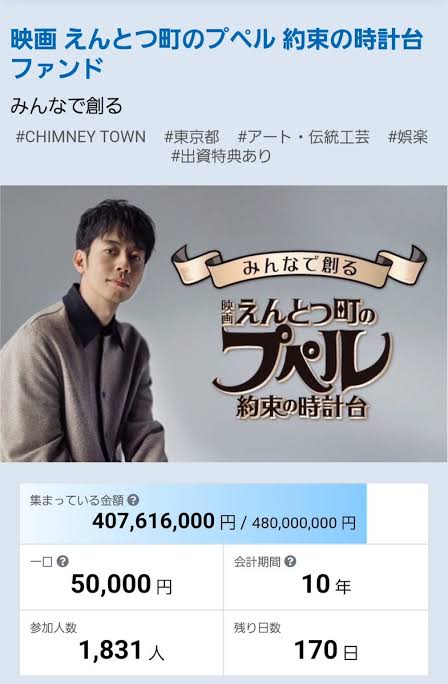
Task: Select the 407,616,000 円 raised amount
Action: [x=164, y=521]
